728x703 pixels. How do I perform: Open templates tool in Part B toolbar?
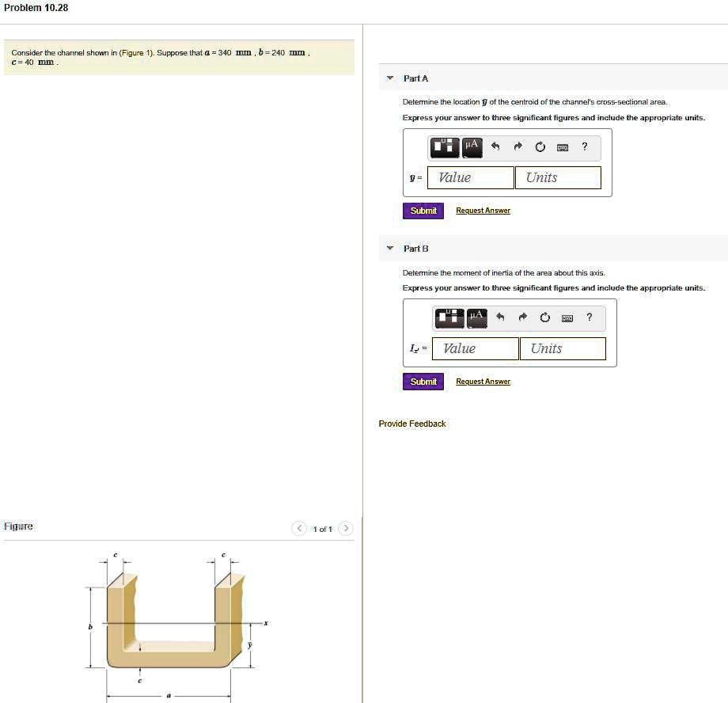[449, 317]
